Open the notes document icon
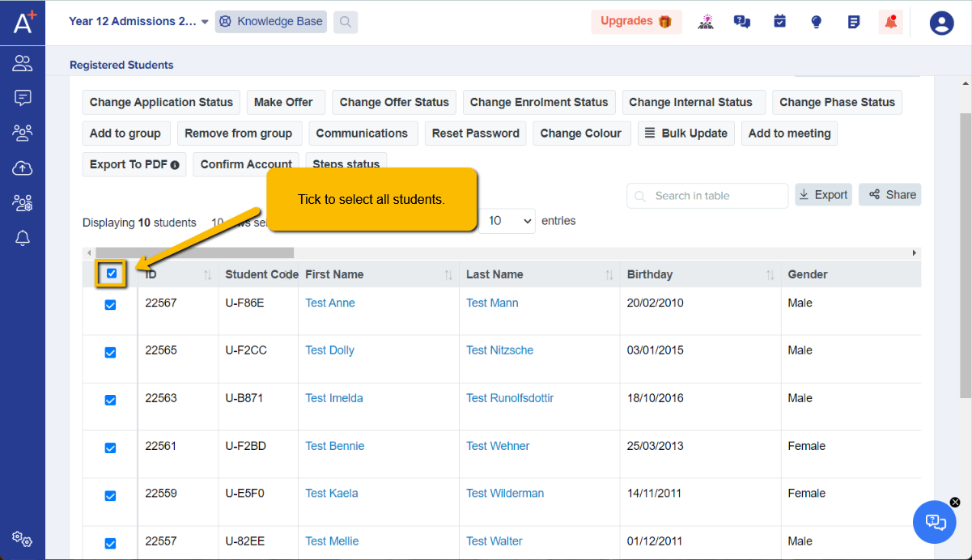This screenshot has width=972, height=560. tap(854, 22)
